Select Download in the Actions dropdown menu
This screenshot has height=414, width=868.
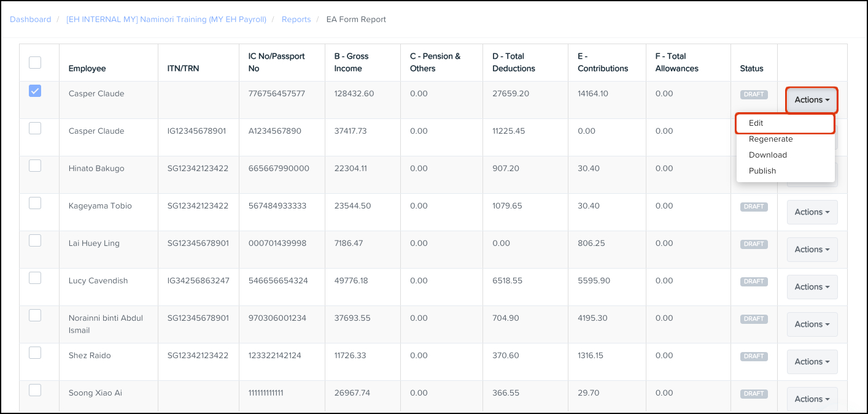767,155
